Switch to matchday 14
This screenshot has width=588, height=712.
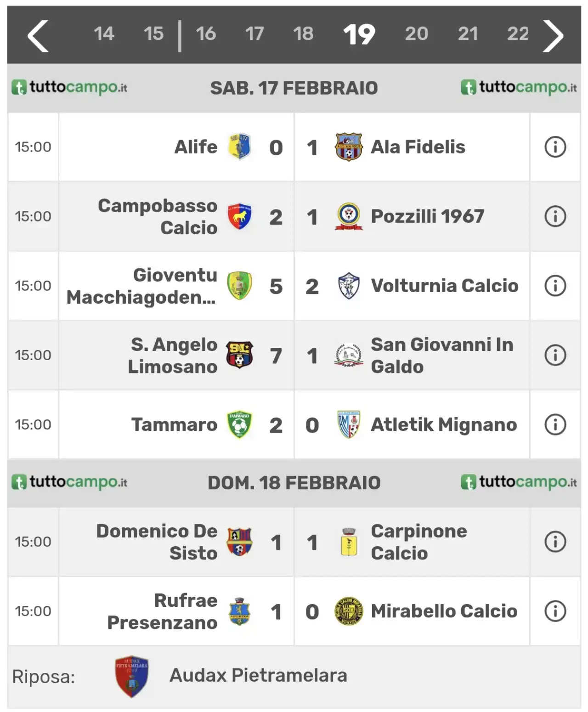(104, 34)
